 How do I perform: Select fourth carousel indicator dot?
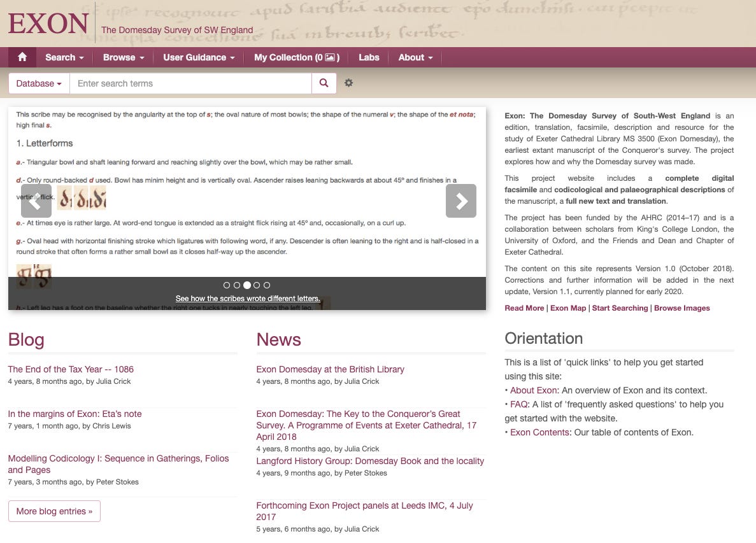(257, 285)
